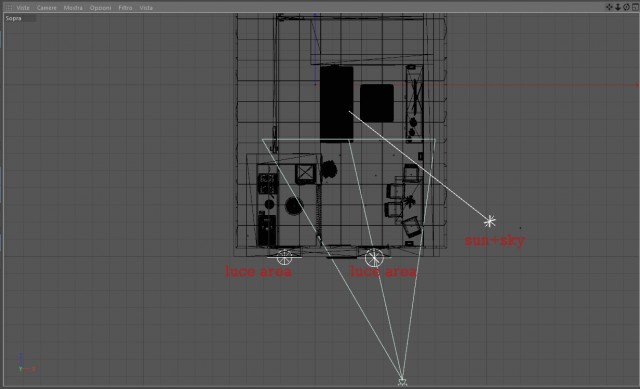Select the right area light object

point(374,258)
